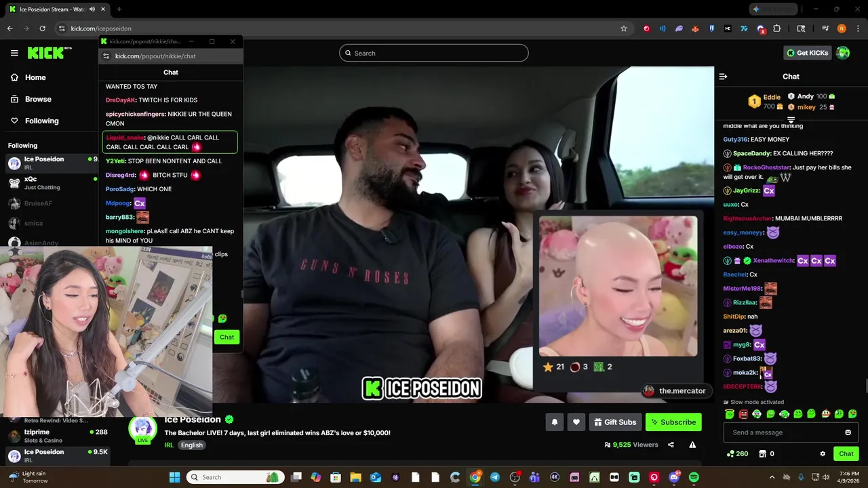
Task: Open chat settings gear icon
Action: click(x=823, y=453)
